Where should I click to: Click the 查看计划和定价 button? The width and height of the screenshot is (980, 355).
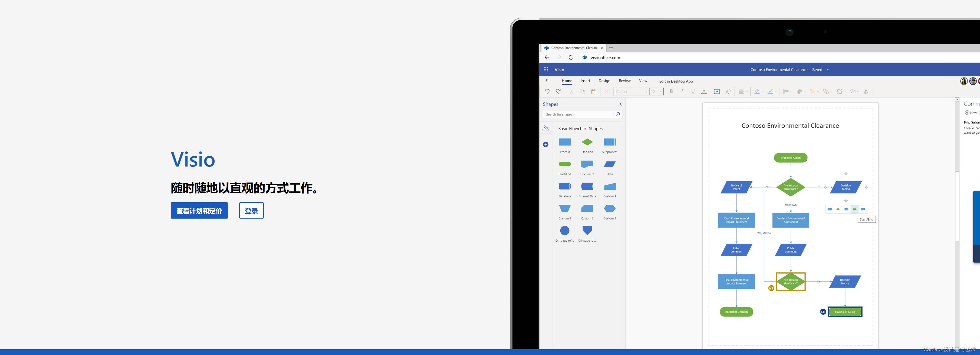tap(199, 210)
